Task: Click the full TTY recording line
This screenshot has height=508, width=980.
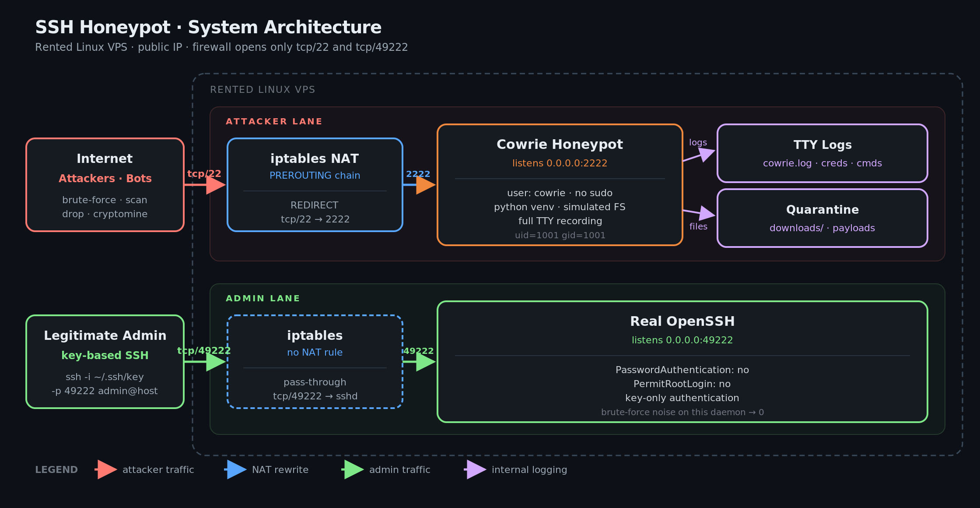Action: click(x=560, y=221)
